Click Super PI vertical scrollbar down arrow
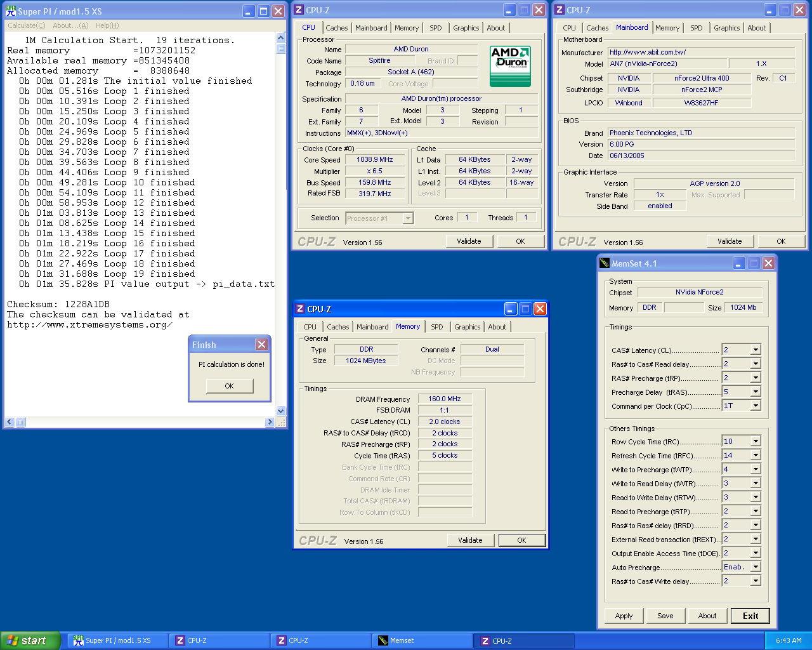The image size is (812, 650). click(x=281, y=411)
